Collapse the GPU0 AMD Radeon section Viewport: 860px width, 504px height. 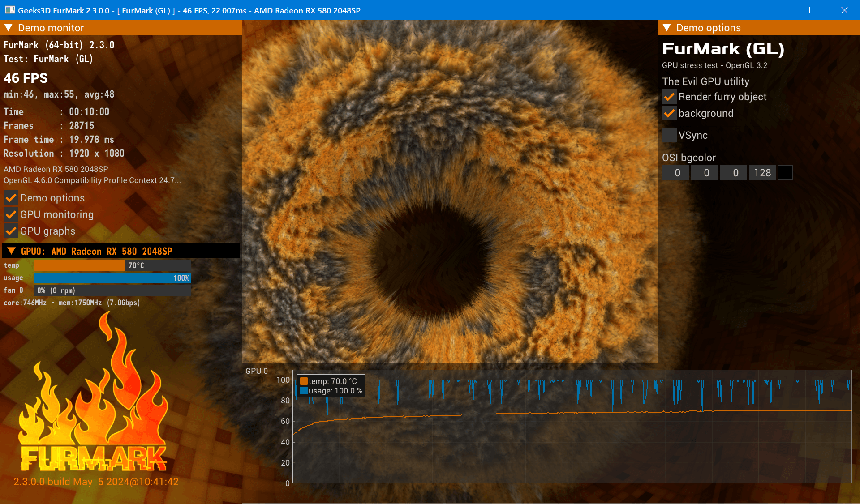[x=12, y=251]
